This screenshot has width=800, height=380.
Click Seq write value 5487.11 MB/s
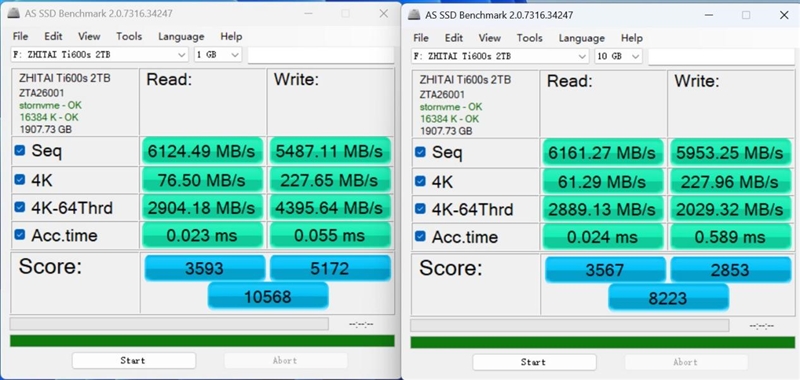330,150
